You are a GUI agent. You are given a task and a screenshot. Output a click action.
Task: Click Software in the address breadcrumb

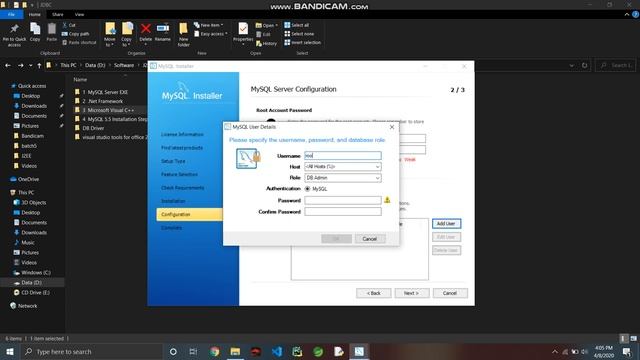coord(124,65)
